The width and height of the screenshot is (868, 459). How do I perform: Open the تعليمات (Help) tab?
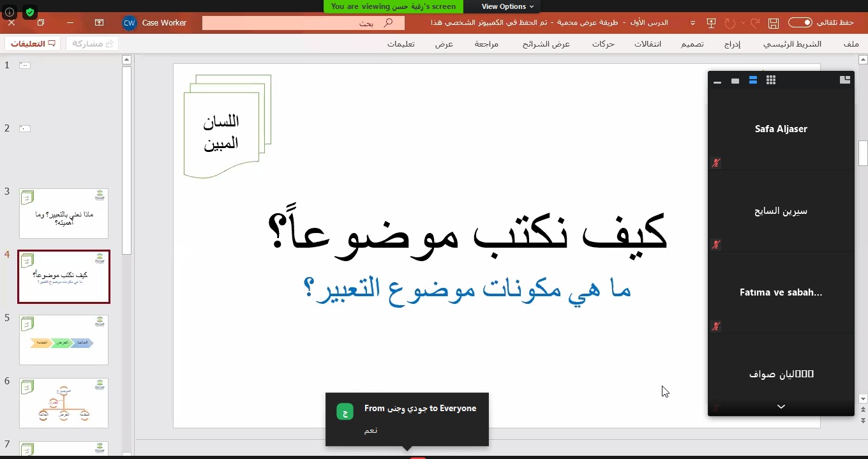(401, 44)
